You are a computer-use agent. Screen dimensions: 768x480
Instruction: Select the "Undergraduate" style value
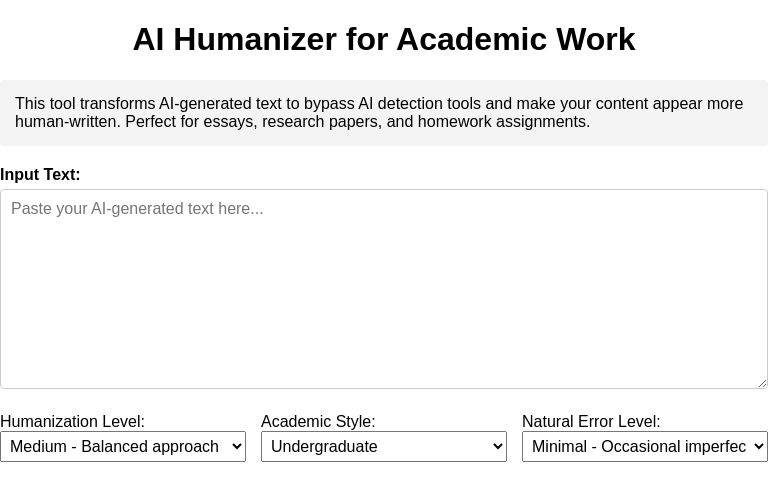pos(324,446)
